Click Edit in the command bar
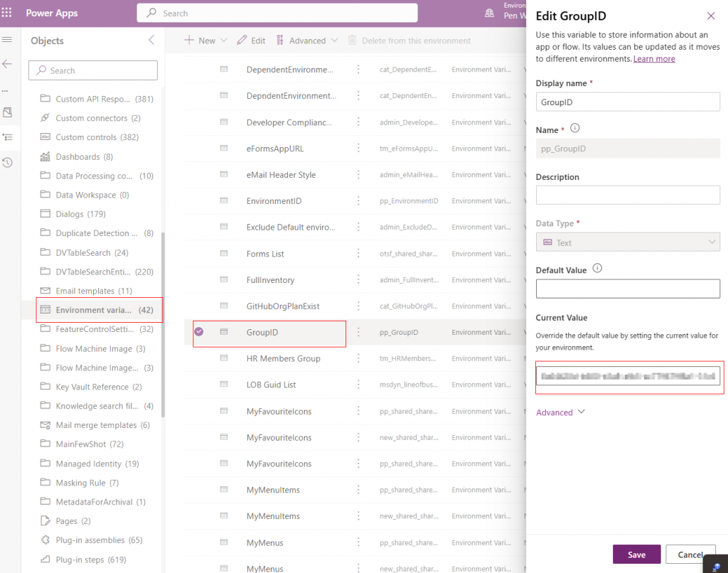728x573 pixels. pyautogui.click(x=251, y=41)
